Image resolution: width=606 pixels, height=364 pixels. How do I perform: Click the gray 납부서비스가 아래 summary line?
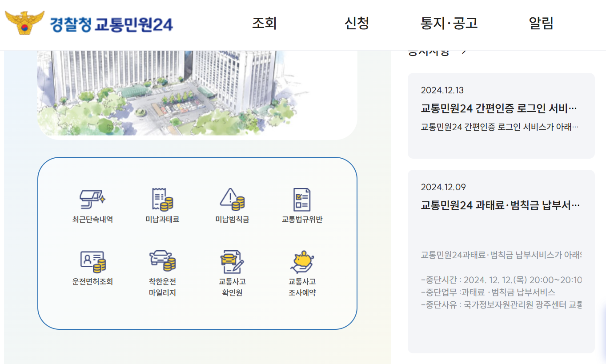pyautogui.click(x=501, y=255)
